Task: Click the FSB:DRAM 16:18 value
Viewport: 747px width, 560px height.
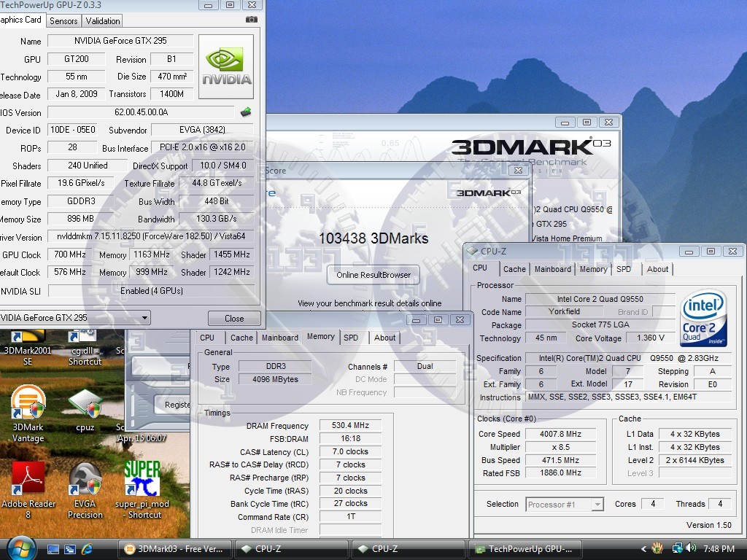Action: point(351,438)
